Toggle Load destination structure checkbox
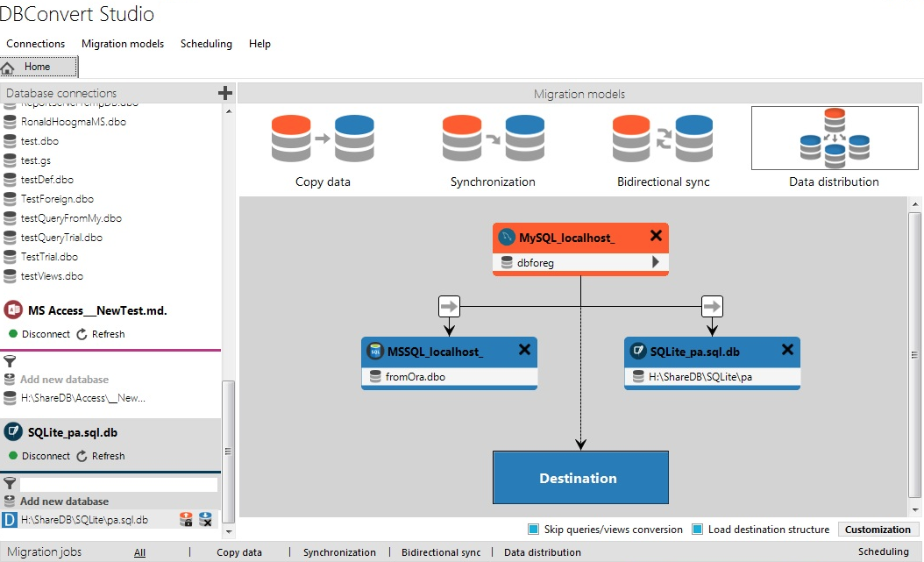Image resolution: width=924 pixels, height=562 pixels. 697,530
